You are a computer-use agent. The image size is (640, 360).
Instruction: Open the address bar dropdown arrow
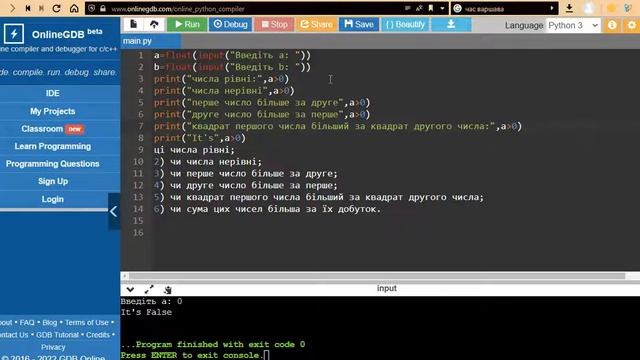[442, 8]
